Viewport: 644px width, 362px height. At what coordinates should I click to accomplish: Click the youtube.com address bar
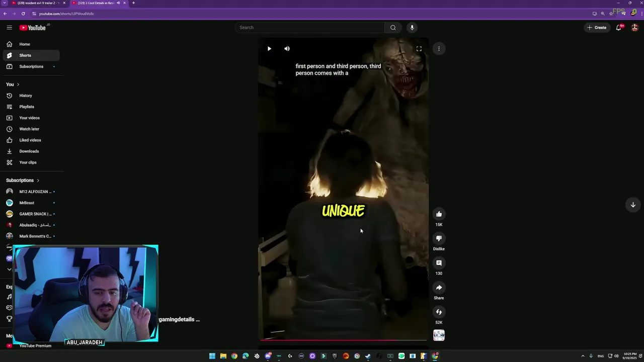[312, 14]
